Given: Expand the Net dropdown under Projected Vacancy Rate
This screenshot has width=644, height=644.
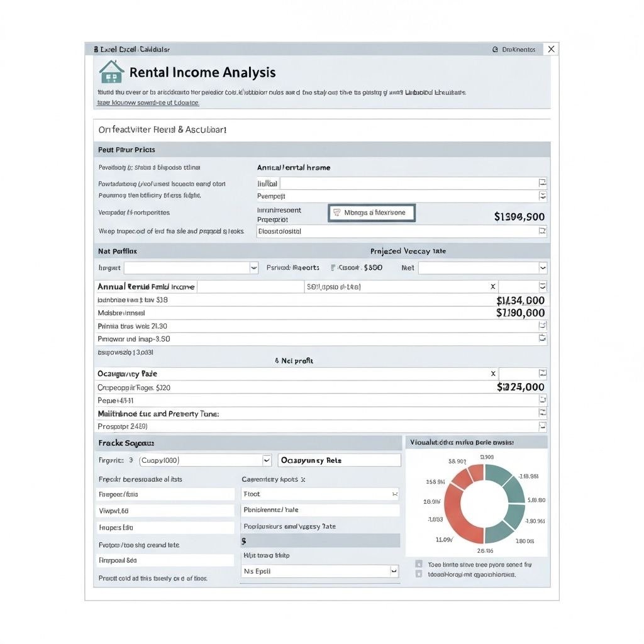Looking at the screenshot, I should coord(542,268).
